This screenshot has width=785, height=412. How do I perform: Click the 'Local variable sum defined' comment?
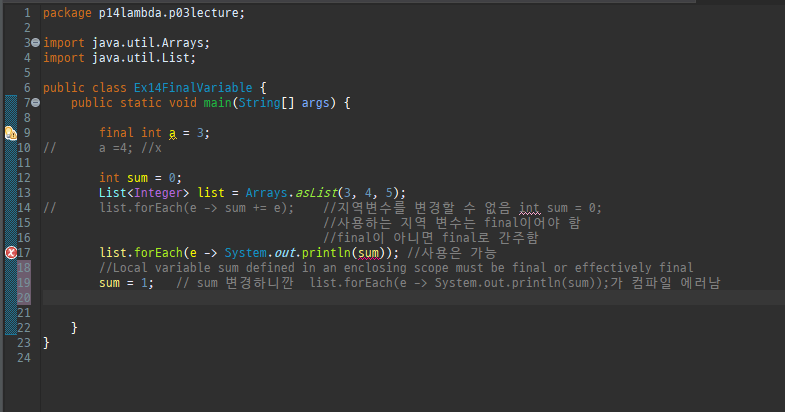coord(396,268)
